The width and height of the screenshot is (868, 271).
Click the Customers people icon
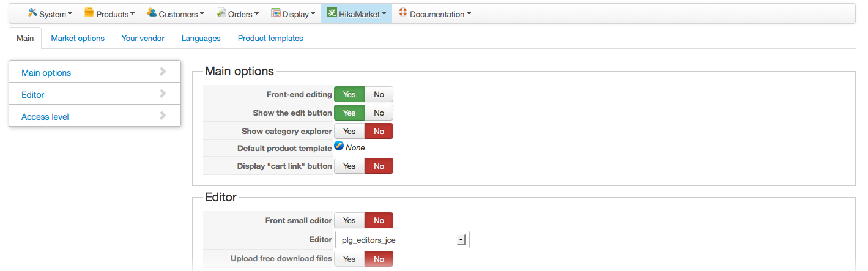(152, 13)
